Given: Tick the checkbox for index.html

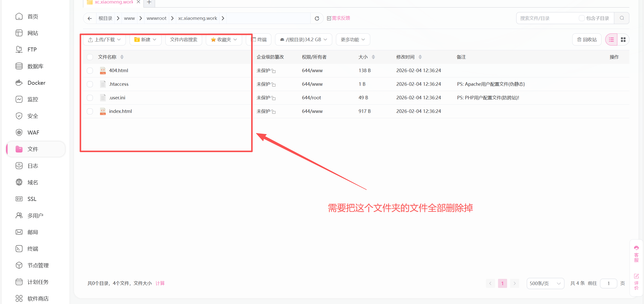Looking at the screenshot, I should 90,111.
